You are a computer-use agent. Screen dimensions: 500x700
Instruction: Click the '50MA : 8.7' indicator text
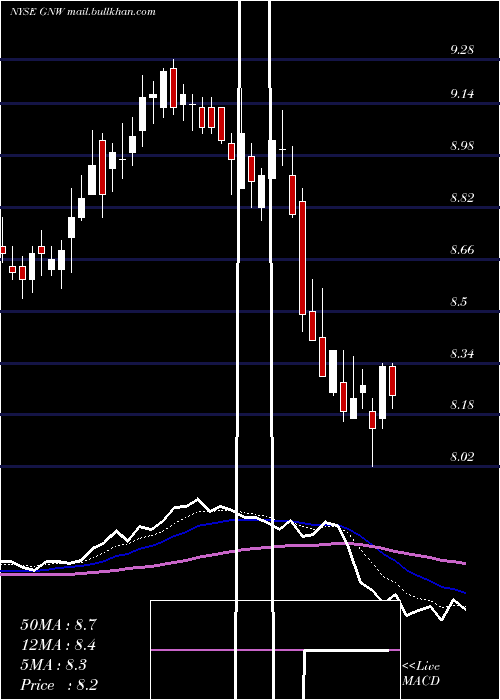[x=58, y=625]
